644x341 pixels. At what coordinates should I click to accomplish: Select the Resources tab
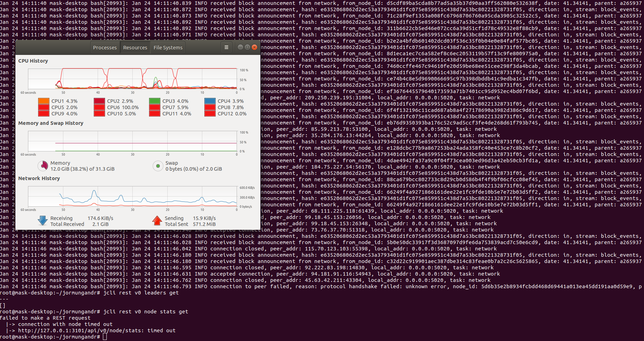(135, 47)
